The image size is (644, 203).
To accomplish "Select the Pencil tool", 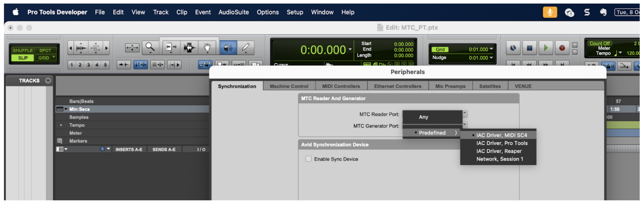I will click(x=246, y=47).
